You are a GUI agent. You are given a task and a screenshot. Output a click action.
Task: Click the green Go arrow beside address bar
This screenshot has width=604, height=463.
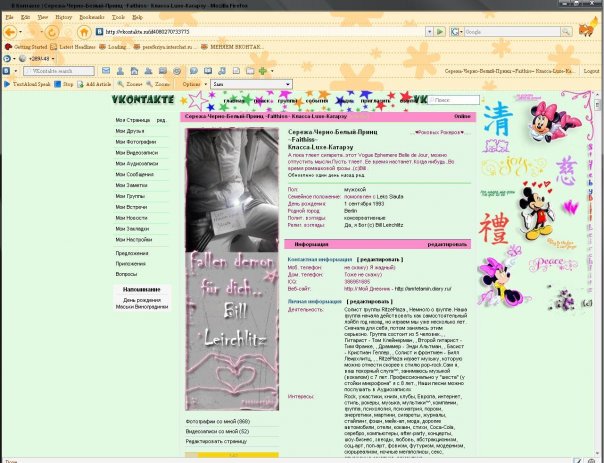(440, 32)
